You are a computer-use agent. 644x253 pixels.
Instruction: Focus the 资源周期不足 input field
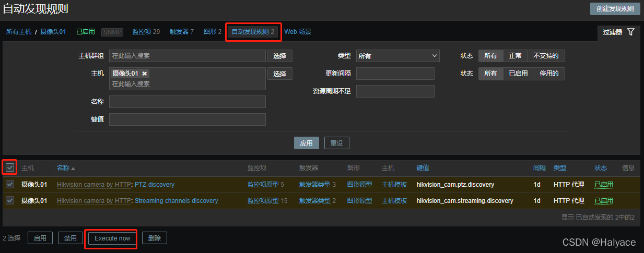click(395, 91)
